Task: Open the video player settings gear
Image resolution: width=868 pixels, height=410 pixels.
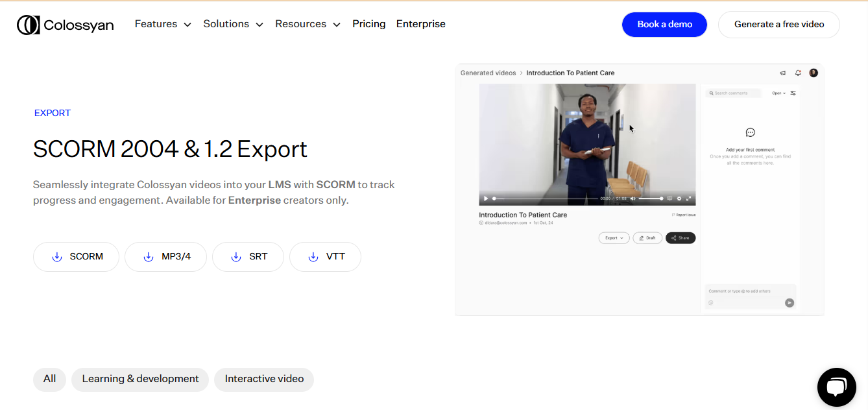Action: click(x=679, y=199)
